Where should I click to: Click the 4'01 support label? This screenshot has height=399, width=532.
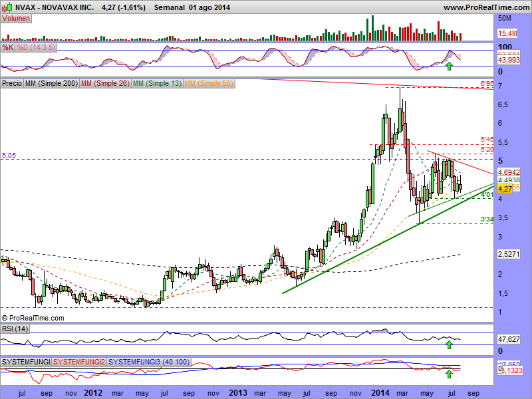point(487,194)
